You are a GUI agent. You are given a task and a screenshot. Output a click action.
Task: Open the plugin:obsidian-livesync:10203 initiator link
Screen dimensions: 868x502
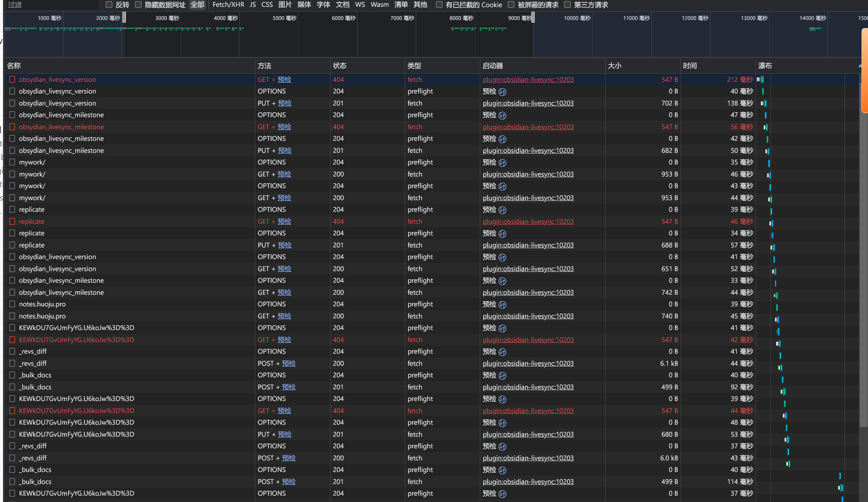[528, 79]
